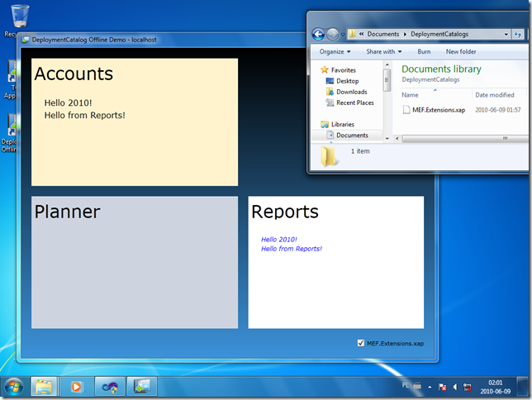
Task: Sort files by the Date modified column
Action: [494, 95]
